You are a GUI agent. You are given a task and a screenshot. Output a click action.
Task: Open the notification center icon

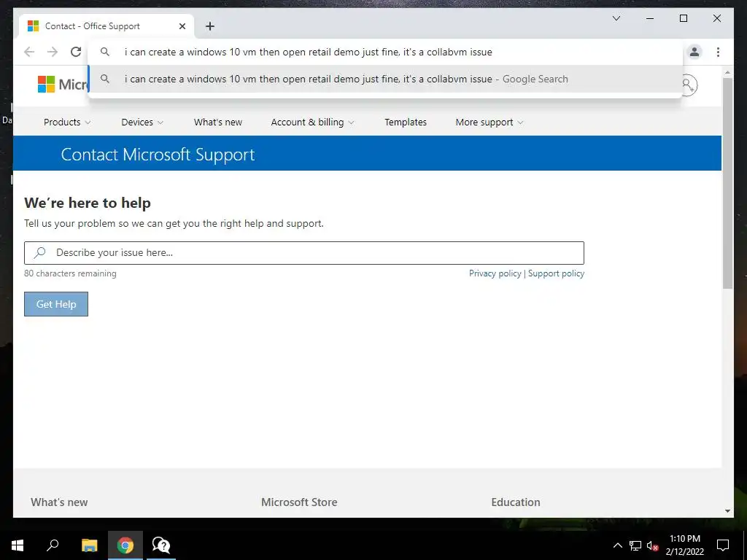[x=723, y=545]
